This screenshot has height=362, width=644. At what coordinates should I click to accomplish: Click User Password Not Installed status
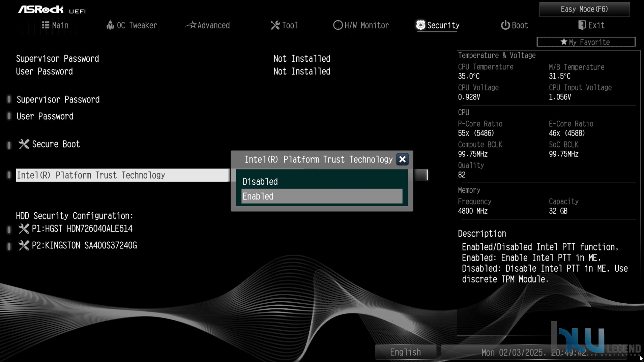click(x=302, y=71)
